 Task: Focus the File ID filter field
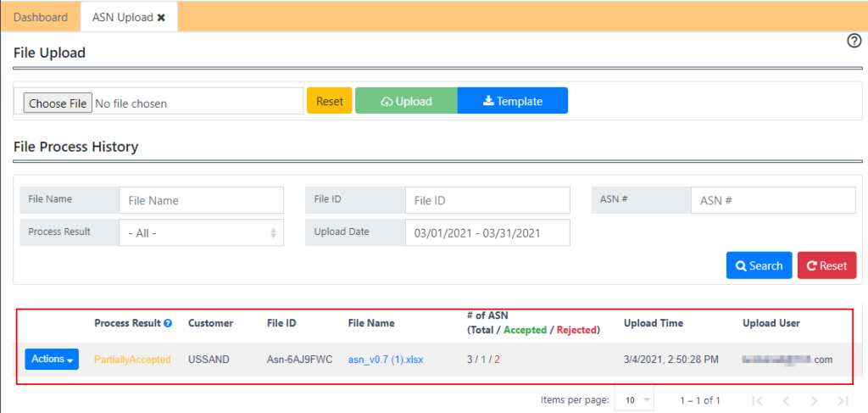487,200
